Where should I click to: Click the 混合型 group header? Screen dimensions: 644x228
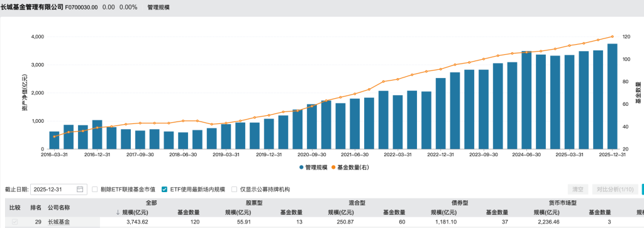point(357,203)
